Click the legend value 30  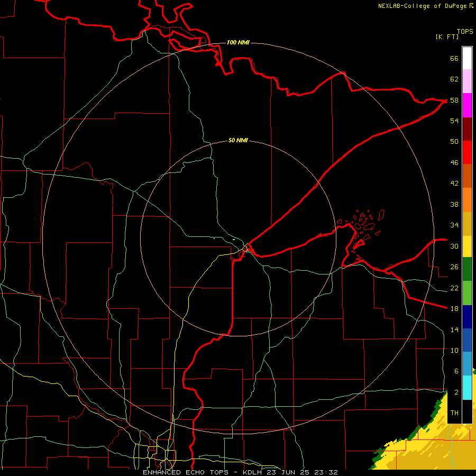(x=454, y=246)
